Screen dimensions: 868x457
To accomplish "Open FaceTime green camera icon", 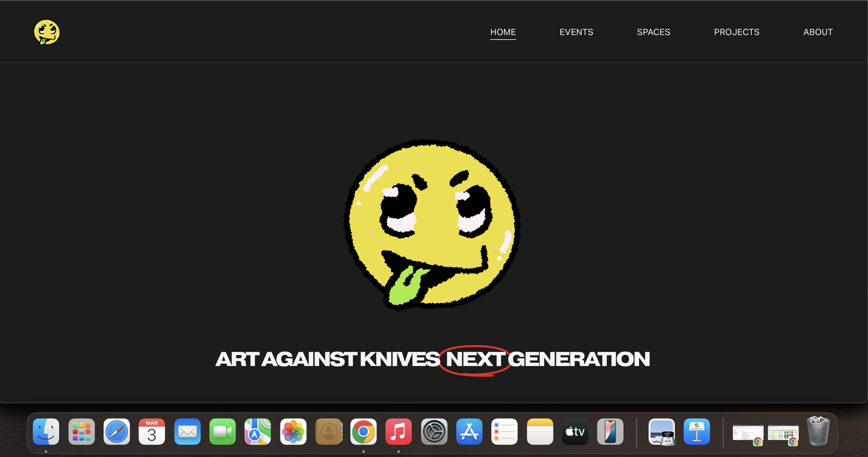I will (222, 432).
